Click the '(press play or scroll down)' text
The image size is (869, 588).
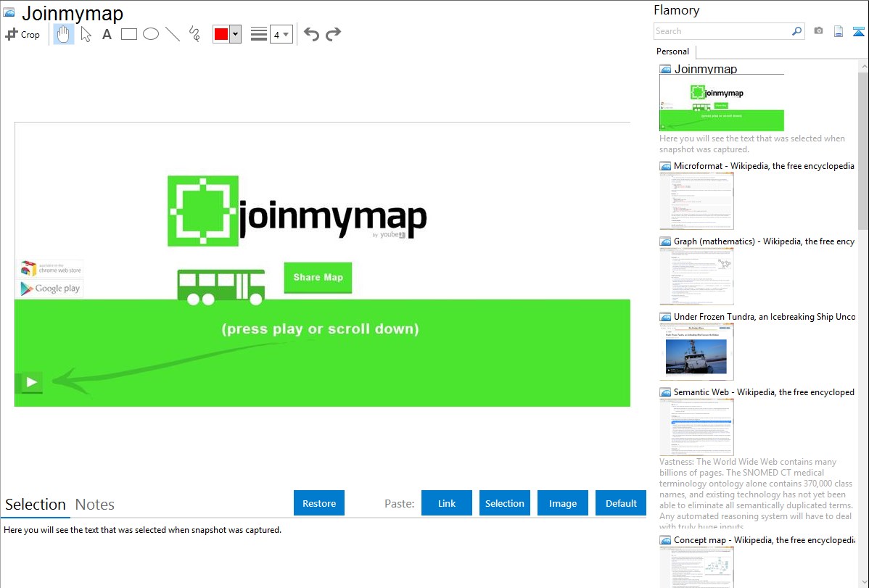pyautogui.click(x=321, y=328)
